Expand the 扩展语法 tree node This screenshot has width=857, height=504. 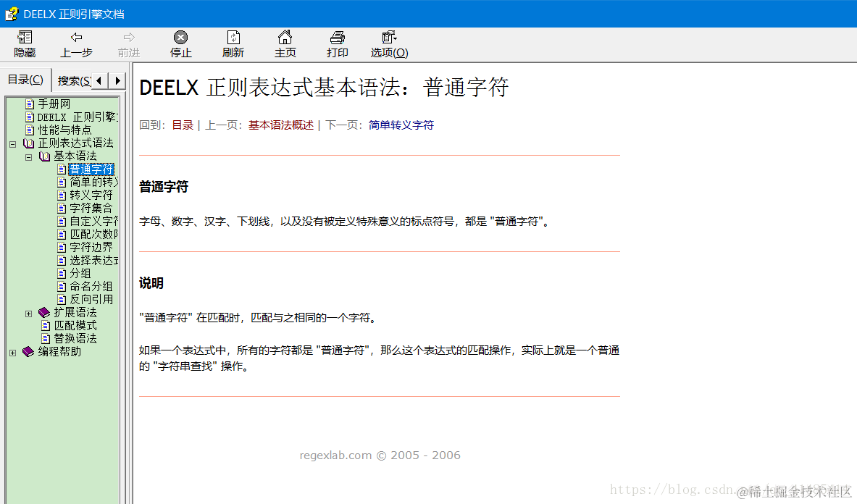pyautogui.click(x=28, y=314)
